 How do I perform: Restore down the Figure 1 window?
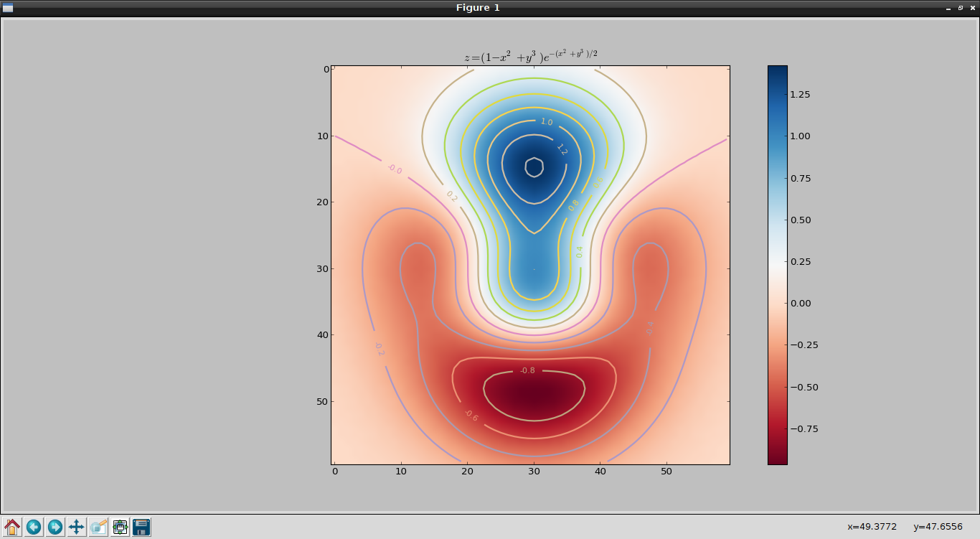(961, 8)
